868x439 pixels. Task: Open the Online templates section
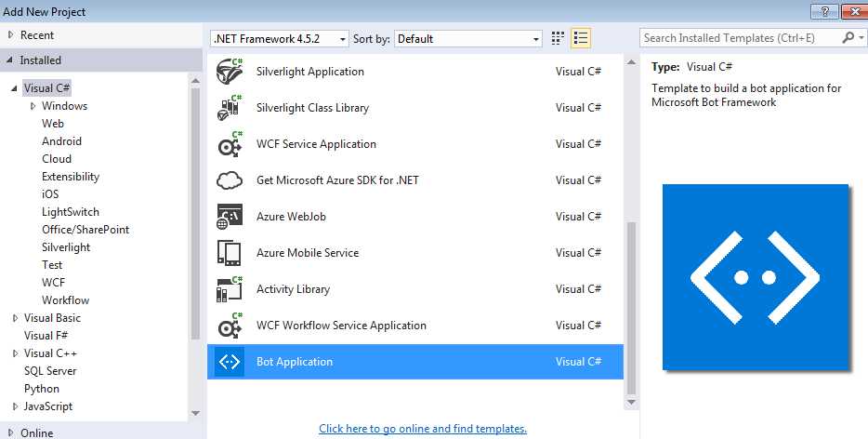coord(36,432)
